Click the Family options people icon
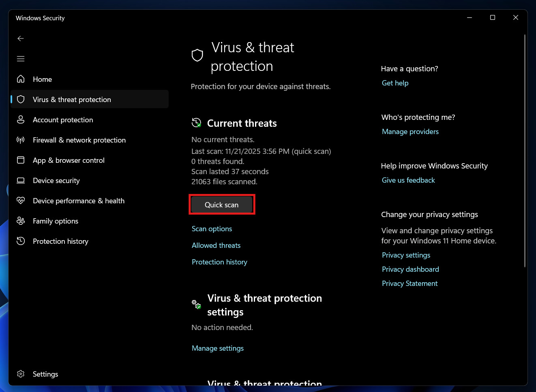This screenshot has width=536, height=392. click(x=21, y=221)
